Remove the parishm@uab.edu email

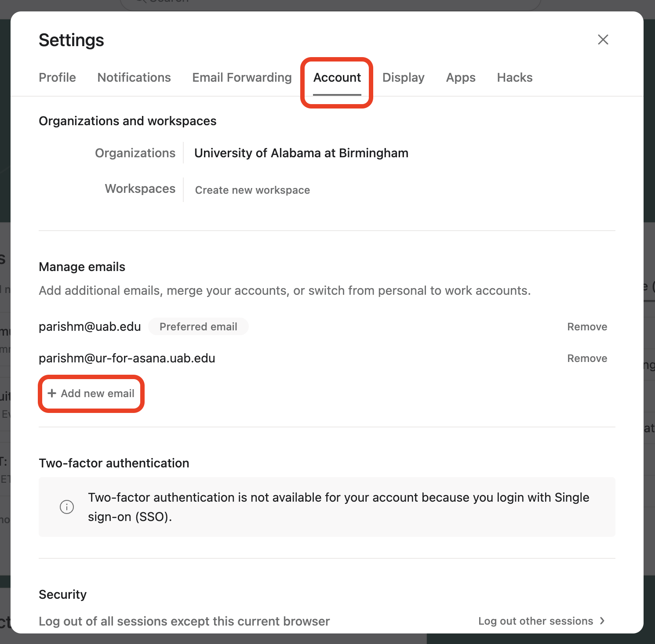click(587, 327)
